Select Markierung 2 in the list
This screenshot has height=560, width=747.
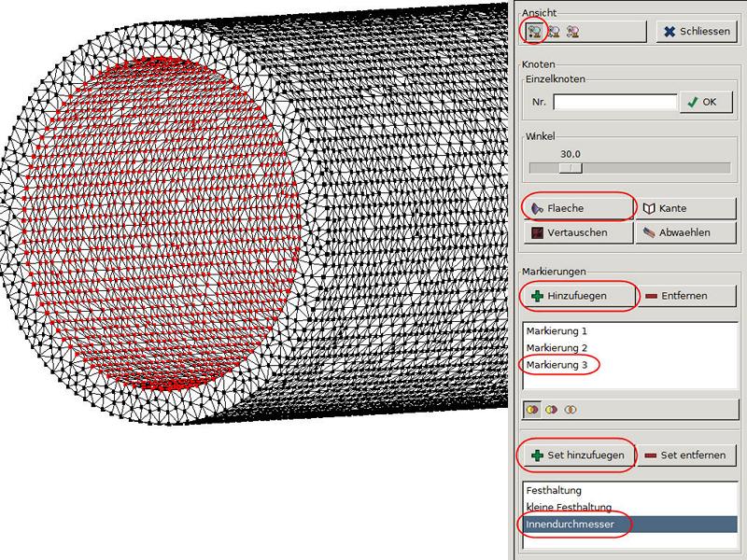(629, 347)
